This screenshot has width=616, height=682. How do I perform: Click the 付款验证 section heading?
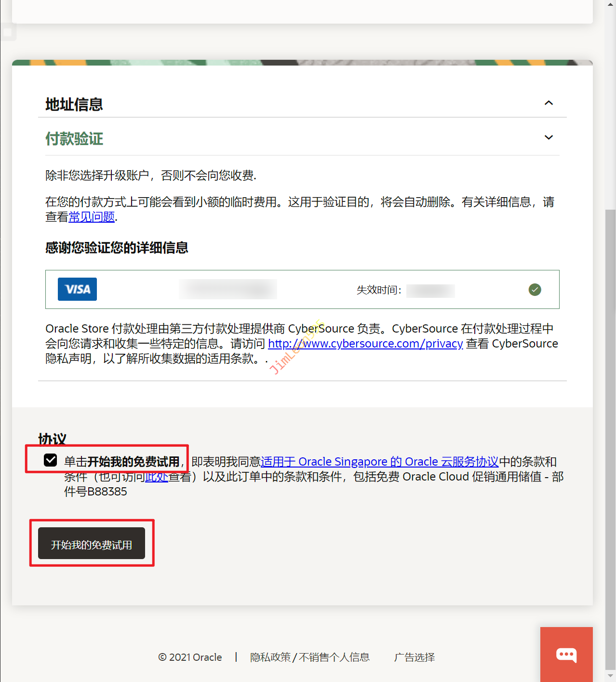tap(74, 139)
